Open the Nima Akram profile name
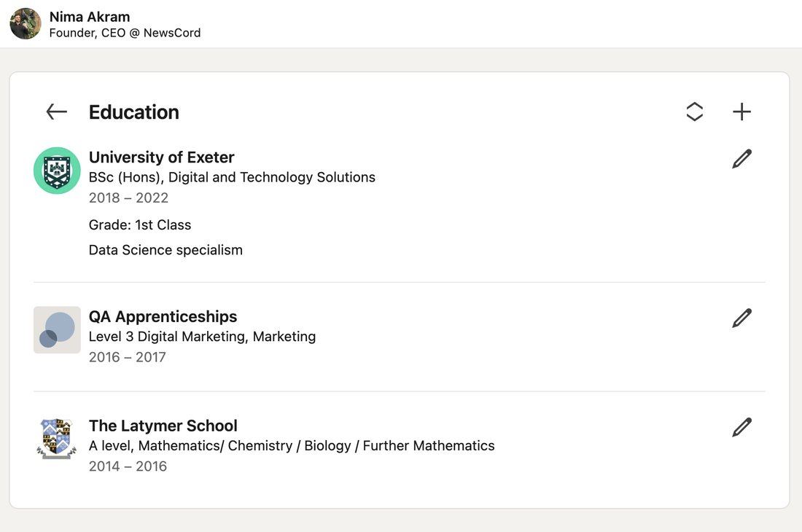 (90, 17)
